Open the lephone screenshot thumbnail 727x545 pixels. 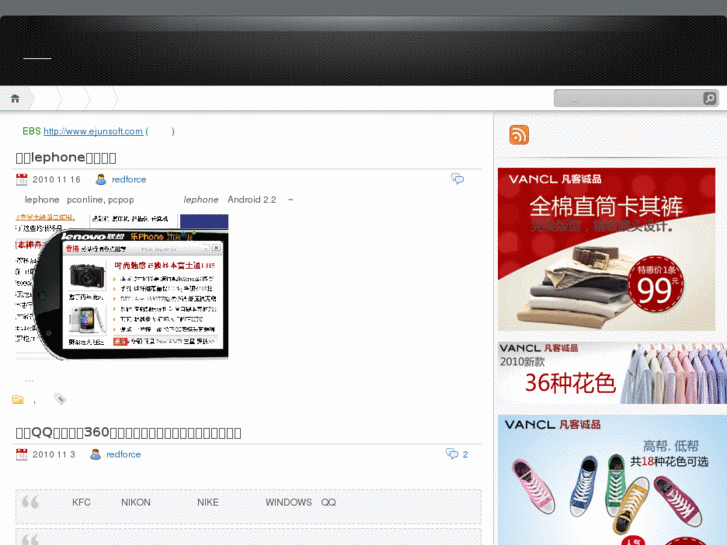coord(121,287)
